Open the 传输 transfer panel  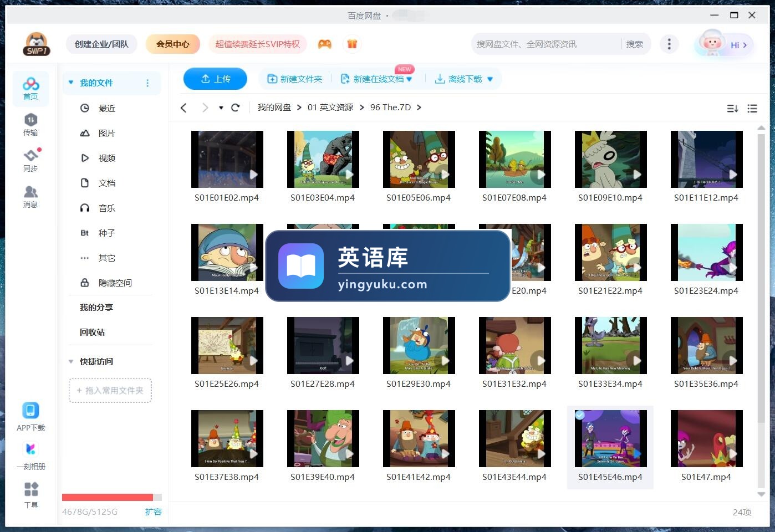pyautogui.click(x=30, y=125)
